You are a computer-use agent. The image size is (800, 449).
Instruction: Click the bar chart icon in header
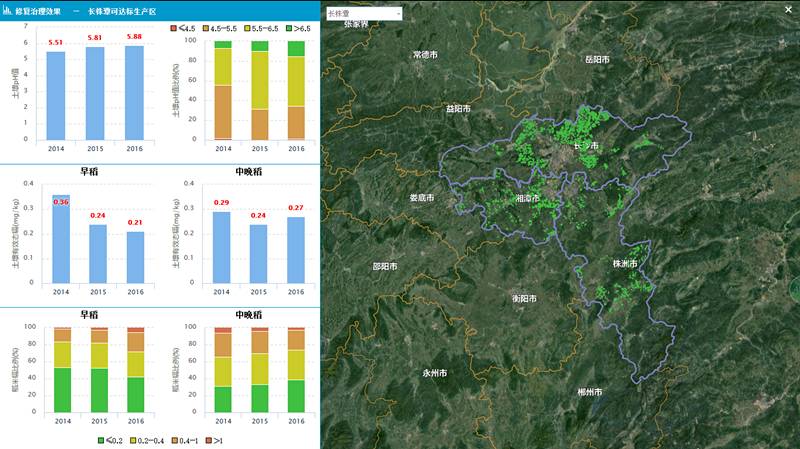[x=8, y=7]
